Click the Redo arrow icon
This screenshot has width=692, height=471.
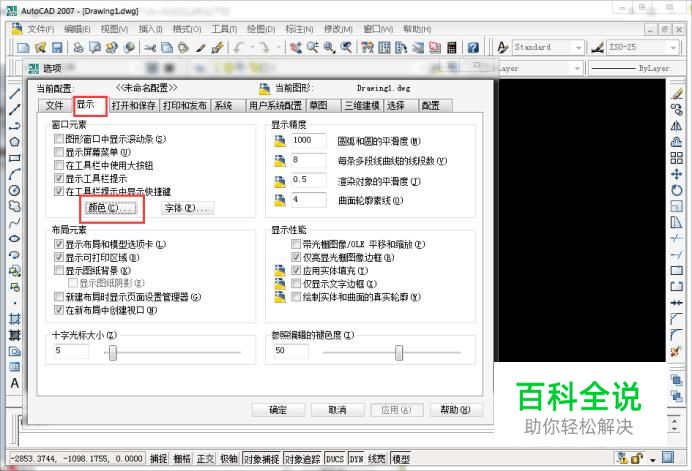tap(265, 47)
